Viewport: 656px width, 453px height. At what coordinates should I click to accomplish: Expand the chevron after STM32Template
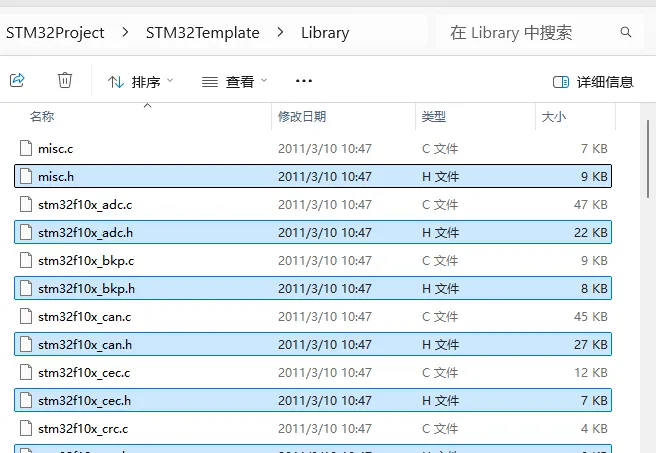[x=280, y=32]
